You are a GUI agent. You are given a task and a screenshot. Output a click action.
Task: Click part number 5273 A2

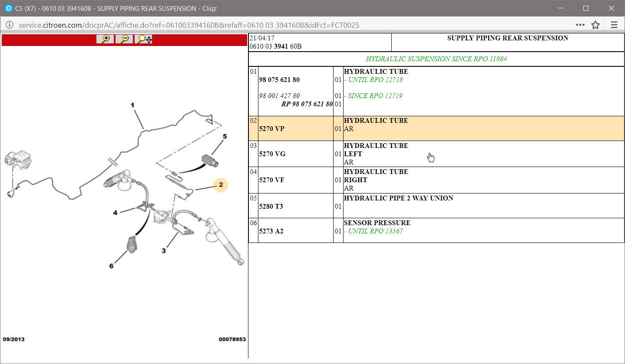[271, 231]
